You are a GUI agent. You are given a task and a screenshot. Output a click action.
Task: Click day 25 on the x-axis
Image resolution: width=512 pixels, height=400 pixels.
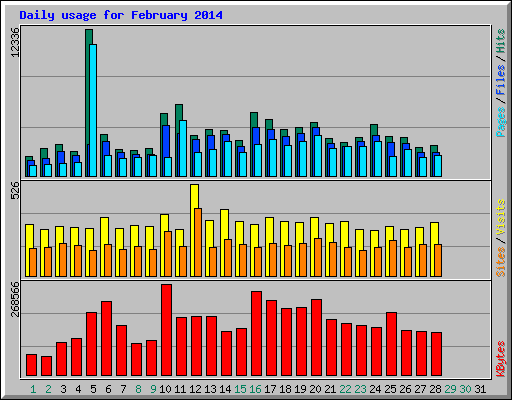(390, 389)
